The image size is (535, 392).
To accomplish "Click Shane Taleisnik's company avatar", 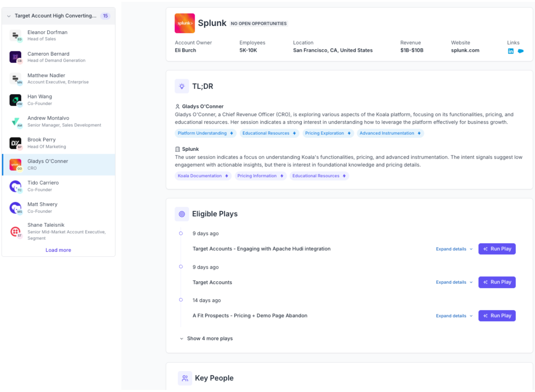I will (15, 231).
